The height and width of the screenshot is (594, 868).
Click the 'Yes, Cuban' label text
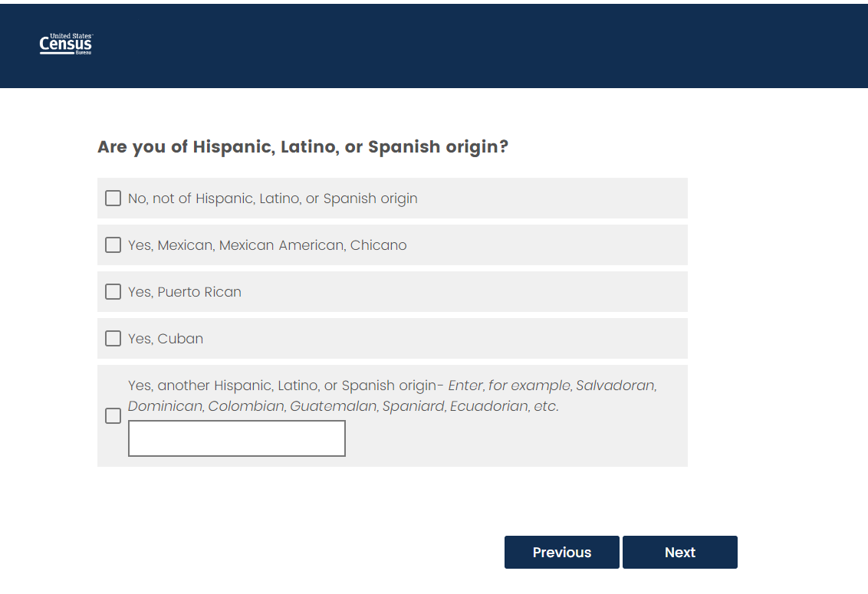(x=165, y=339)
